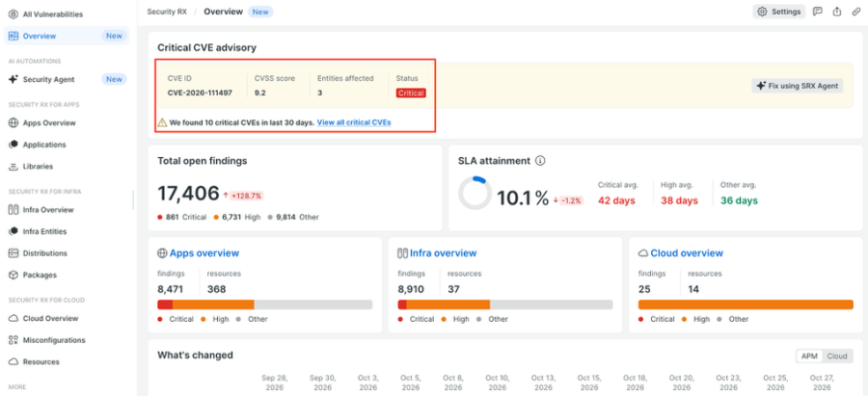Image resolution: width=868 pixels, height=396 pixels.
Task: Click the New badge next to Security Agent
Action: pos(114,79)
